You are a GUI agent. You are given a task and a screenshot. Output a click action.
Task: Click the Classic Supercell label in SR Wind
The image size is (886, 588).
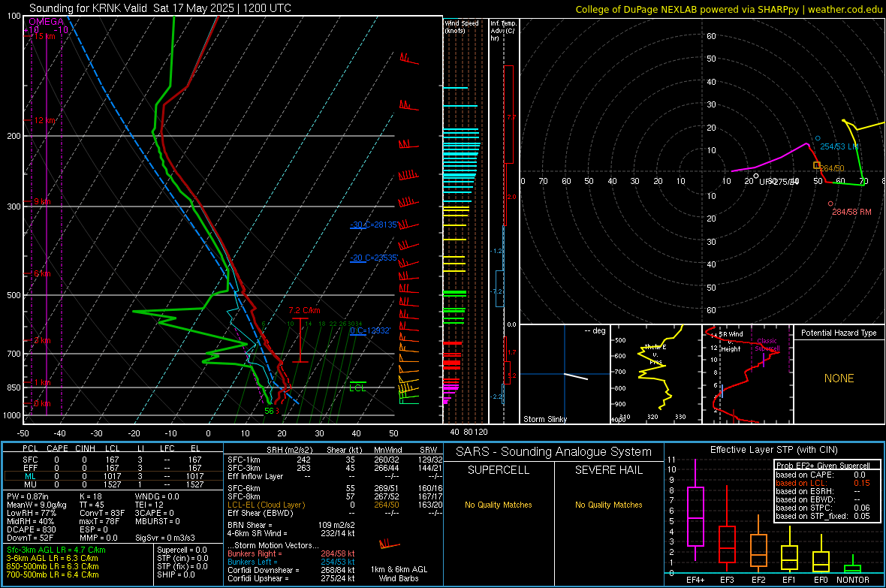coord(767,345)
